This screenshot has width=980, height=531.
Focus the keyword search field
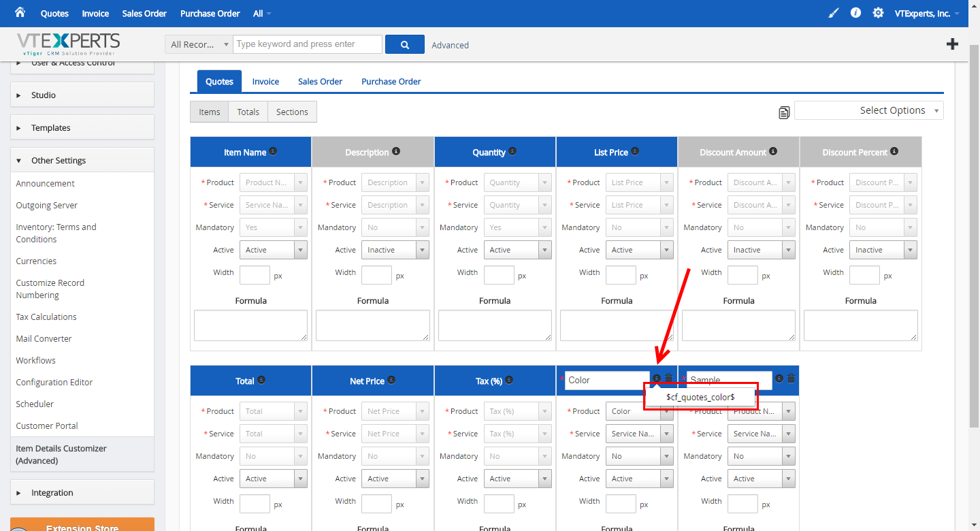coord(308,44)
